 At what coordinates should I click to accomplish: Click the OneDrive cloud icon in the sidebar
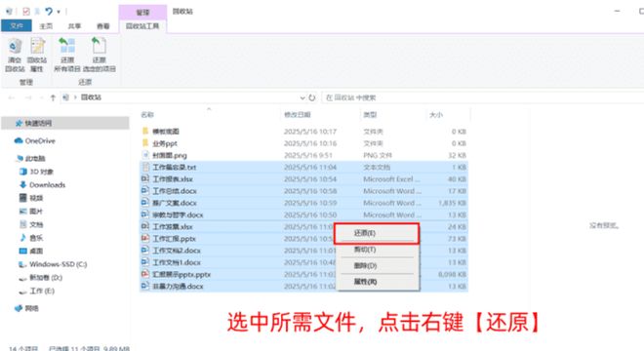[x=19, y=140]
